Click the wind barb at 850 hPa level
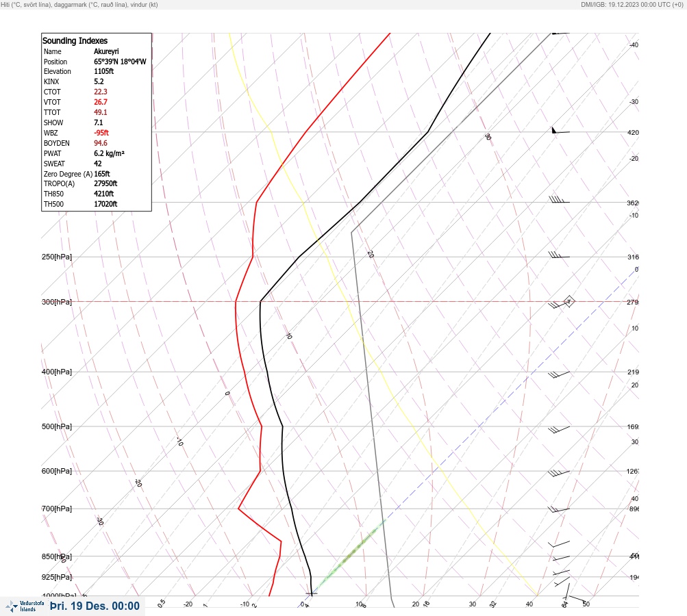The image size is (687, 616). 561,559
